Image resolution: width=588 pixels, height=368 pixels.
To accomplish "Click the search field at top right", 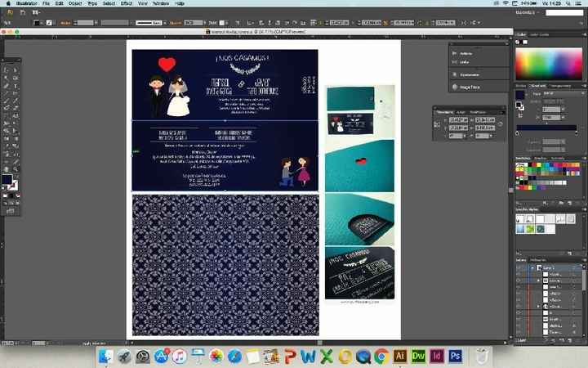I will pos(564,12).
